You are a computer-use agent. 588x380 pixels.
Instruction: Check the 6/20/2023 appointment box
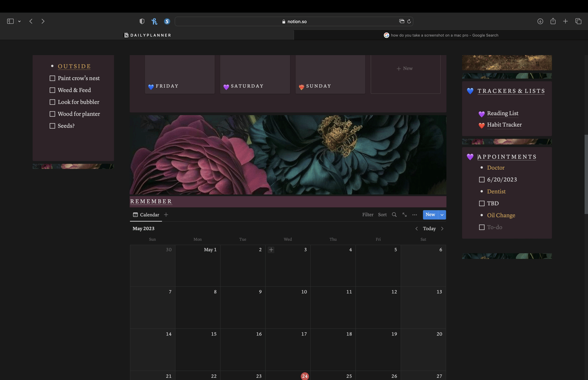click(482, 180)
